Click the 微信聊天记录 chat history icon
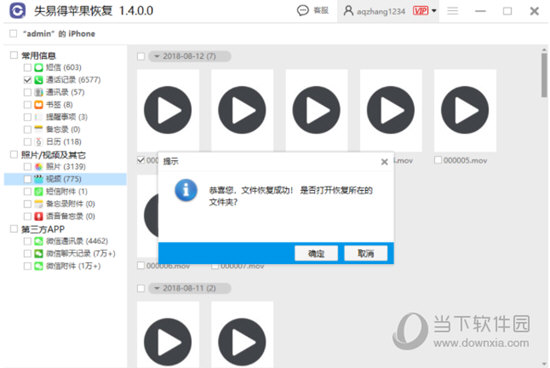The width and height of the screenshot is (550, 368). [39, 253]
